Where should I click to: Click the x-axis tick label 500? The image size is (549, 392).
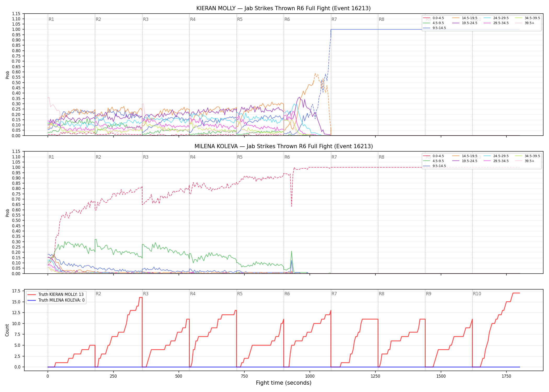179,376
